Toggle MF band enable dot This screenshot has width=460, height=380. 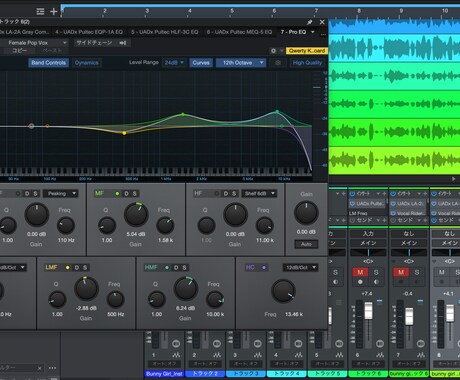[117, 193]
